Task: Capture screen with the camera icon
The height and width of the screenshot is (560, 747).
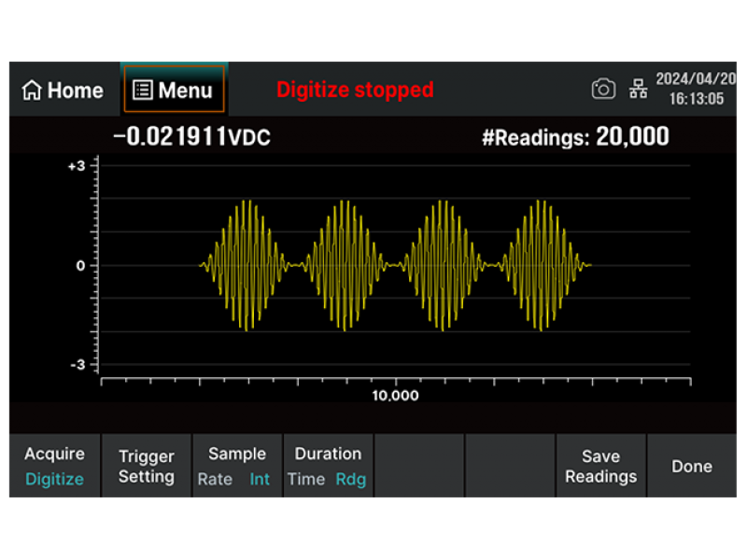Action: [604, 90]
